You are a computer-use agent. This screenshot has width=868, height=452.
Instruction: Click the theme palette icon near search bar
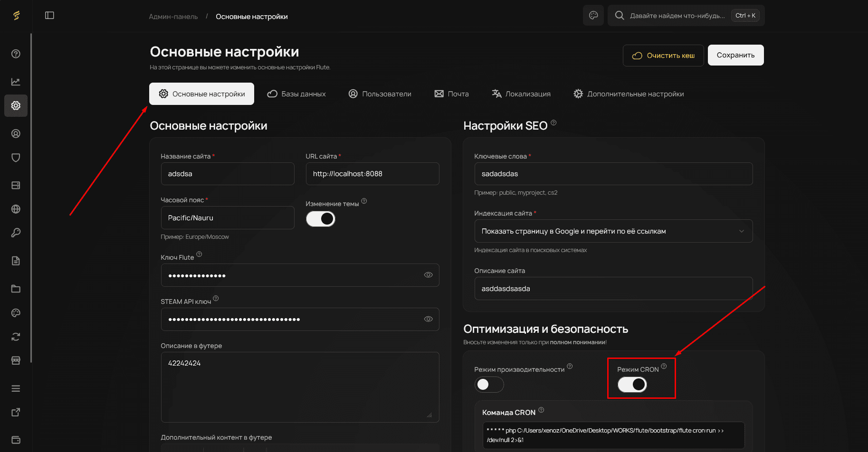pos(593,15)
